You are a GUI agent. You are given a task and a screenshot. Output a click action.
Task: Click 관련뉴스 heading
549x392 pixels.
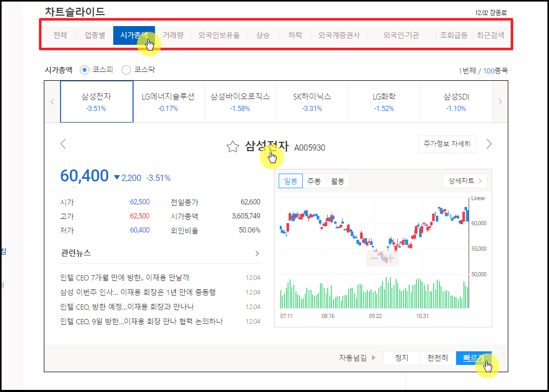tap(76, 253)
